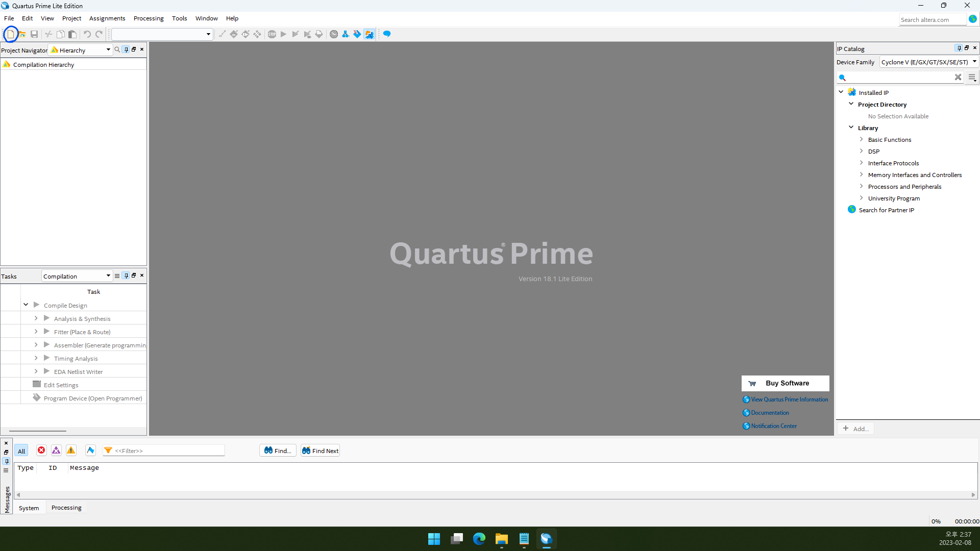Open the project selector combo box in toolbar
980x551 pixels.
tap(162, 34)
